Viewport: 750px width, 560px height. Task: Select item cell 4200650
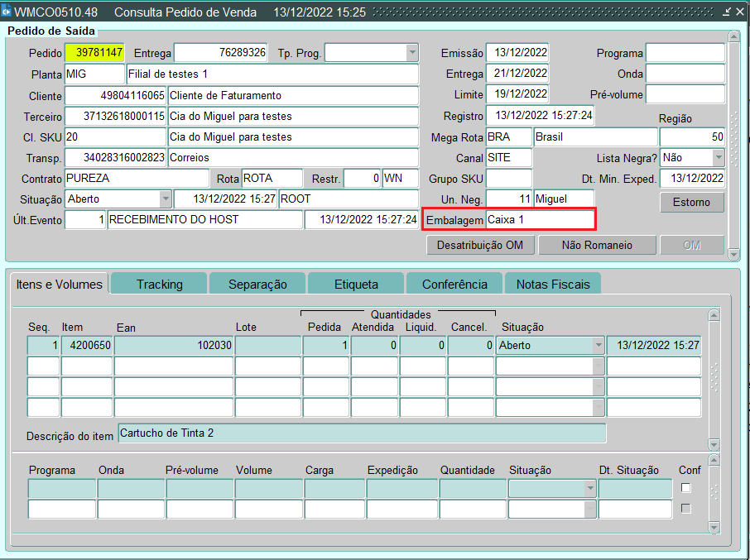coord(87,345)
